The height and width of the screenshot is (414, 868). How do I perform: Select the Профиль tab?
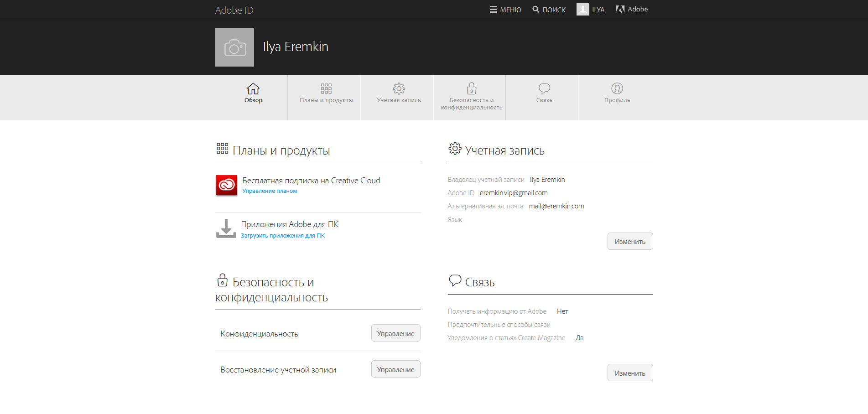coord(617,93)
